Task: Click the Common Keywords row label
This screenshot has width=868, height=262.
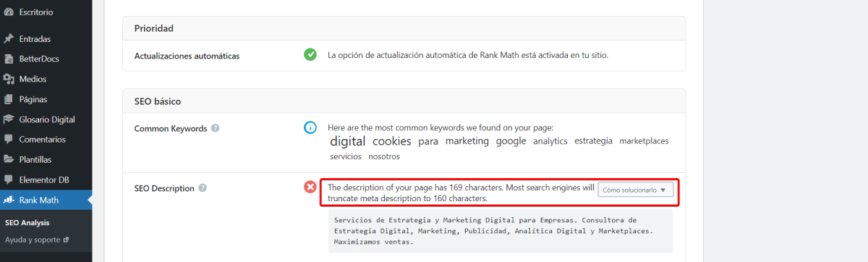Action: (171, 128)
